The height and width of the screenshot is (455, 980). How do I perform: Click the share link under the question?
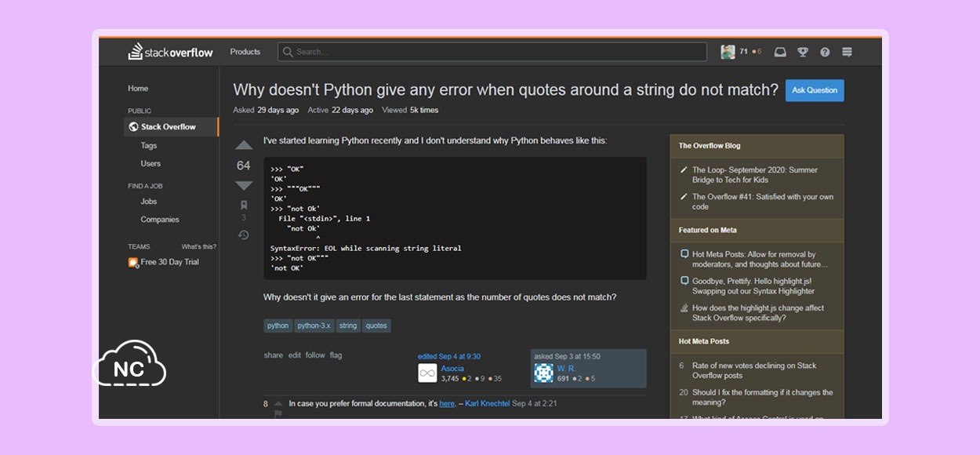(x=274, y=355)
